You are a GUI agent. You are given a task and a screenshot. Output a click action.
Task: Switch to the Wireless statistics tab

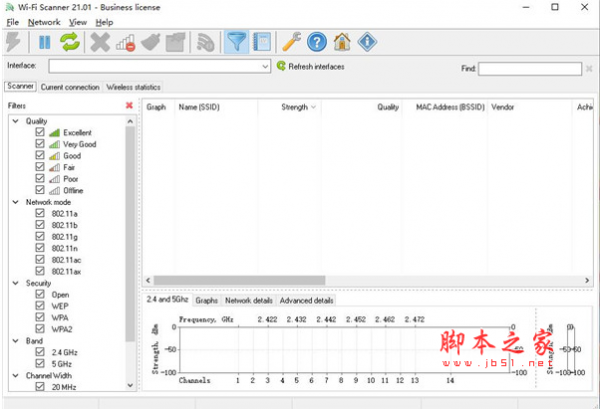tap(133, 87)
